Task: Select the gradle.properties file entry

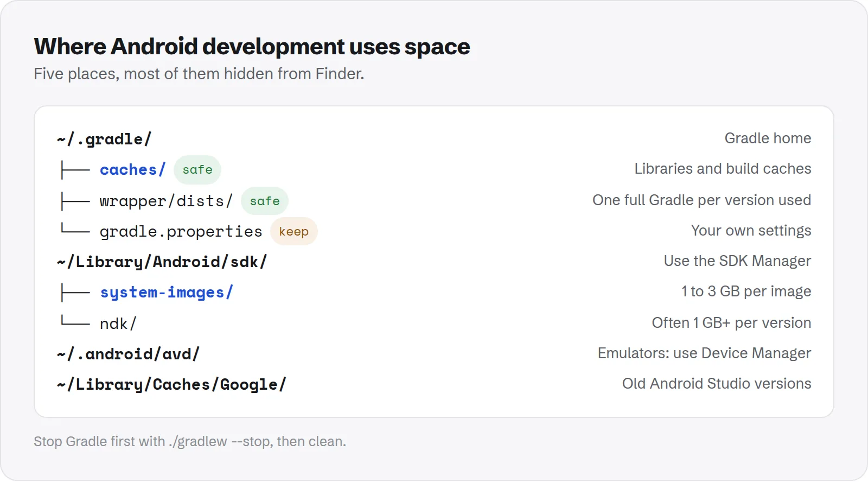Action: pyautogui.click(x=181, y=232)
